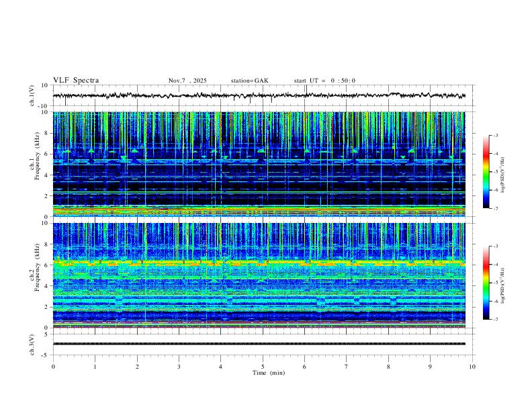Click the '-7' label on ch.2 colorbar

pyautogui.click(x=495, y=320)
